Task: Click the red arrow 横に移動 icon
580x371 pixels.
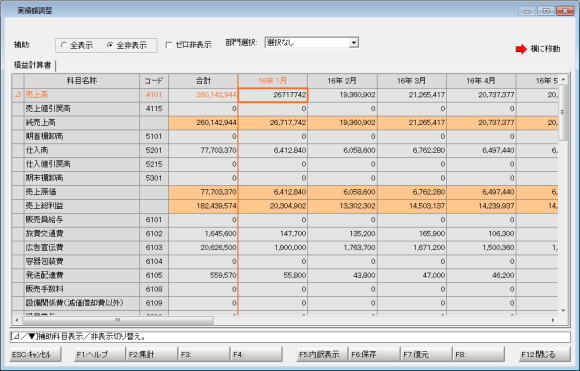Action: point(521,49)
